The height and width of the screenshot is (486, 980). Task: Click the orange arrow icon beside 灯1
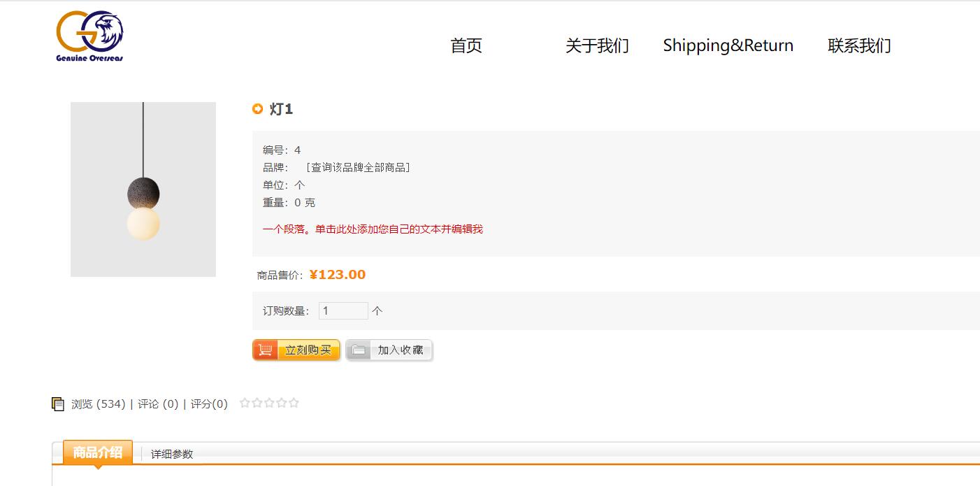258,109
